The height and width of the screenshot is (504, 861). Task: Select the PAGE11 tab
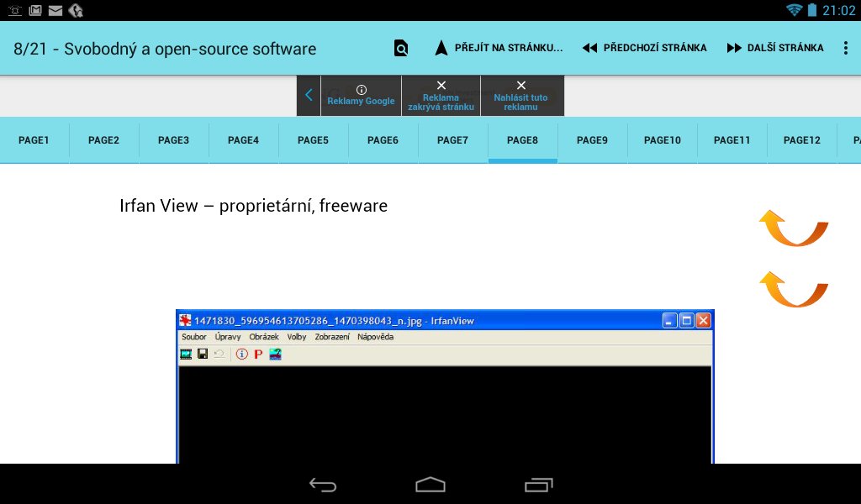point(732,140)
